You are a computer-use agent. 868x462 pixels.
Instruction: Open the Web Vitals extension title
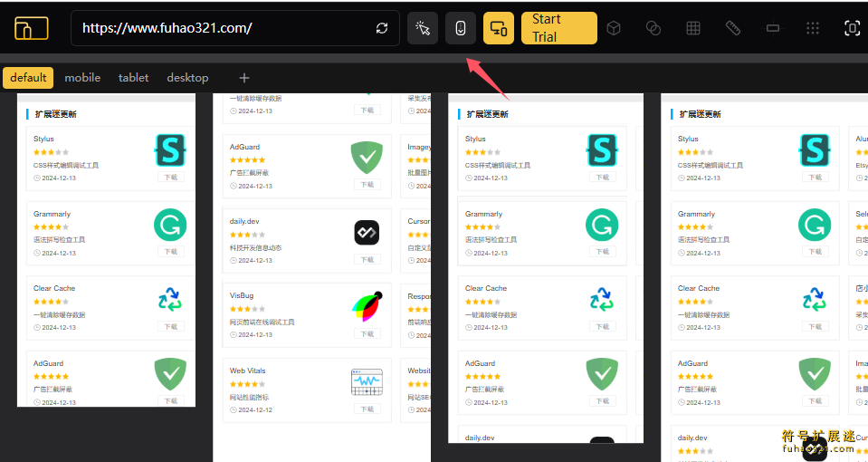click(247, 371)
